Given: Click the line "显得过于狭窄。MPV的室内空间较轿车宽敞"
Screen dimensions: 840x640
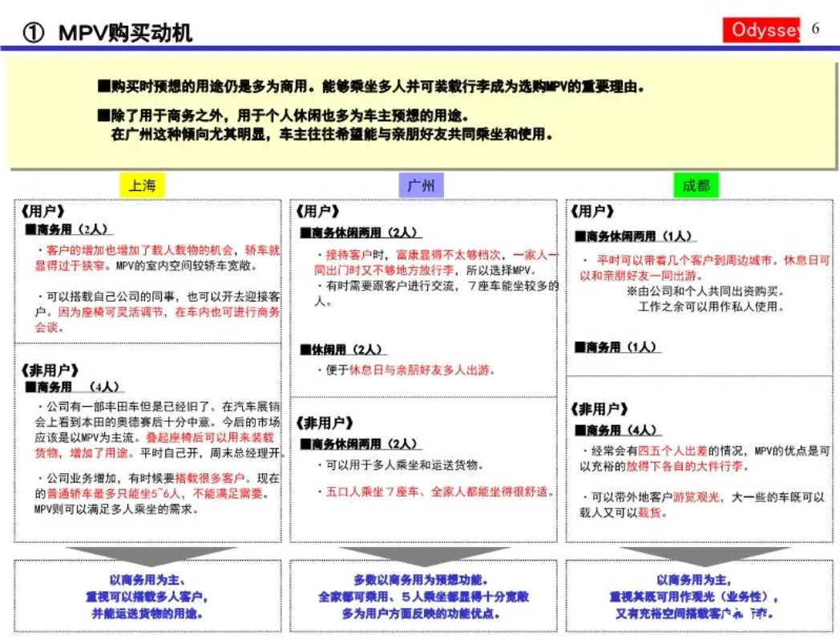Looking at the screenshot, I should 146,265.
